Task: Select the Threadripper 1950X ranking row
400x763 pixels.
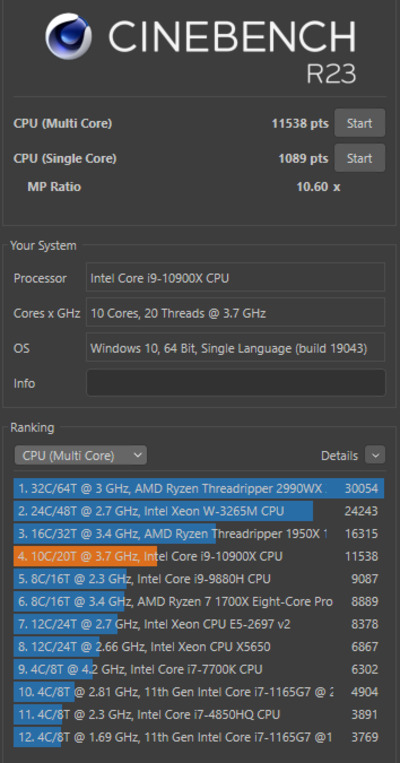Action: 199,533
